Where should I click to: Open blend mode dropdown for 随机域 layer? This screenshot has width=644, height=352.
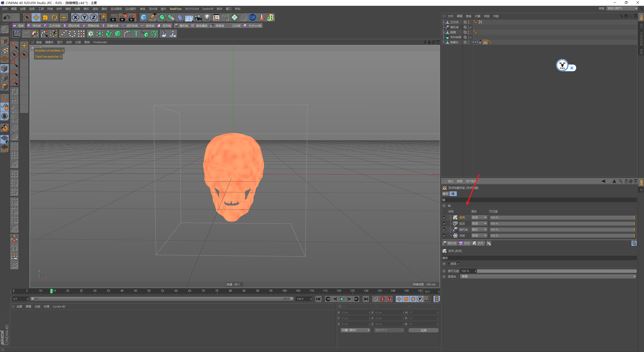(x=479, y=230)
